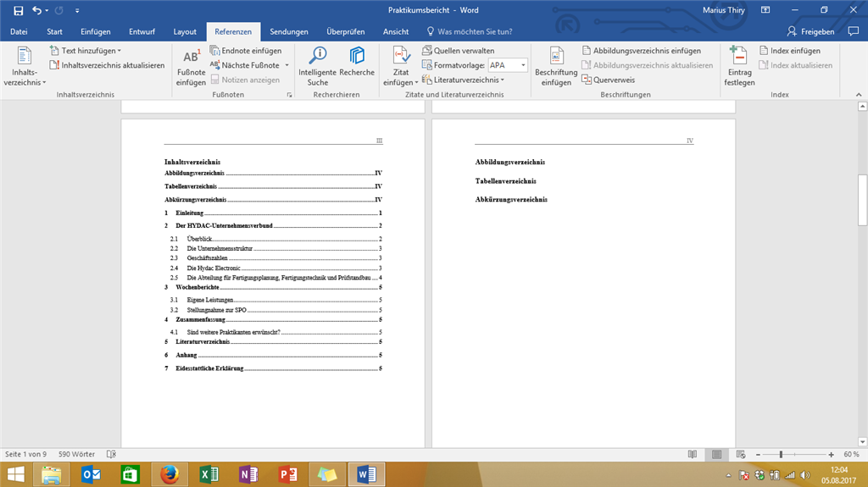Click Eintrag festlegen icon
This screenshot has height=487, width=868.
(739, 66)
